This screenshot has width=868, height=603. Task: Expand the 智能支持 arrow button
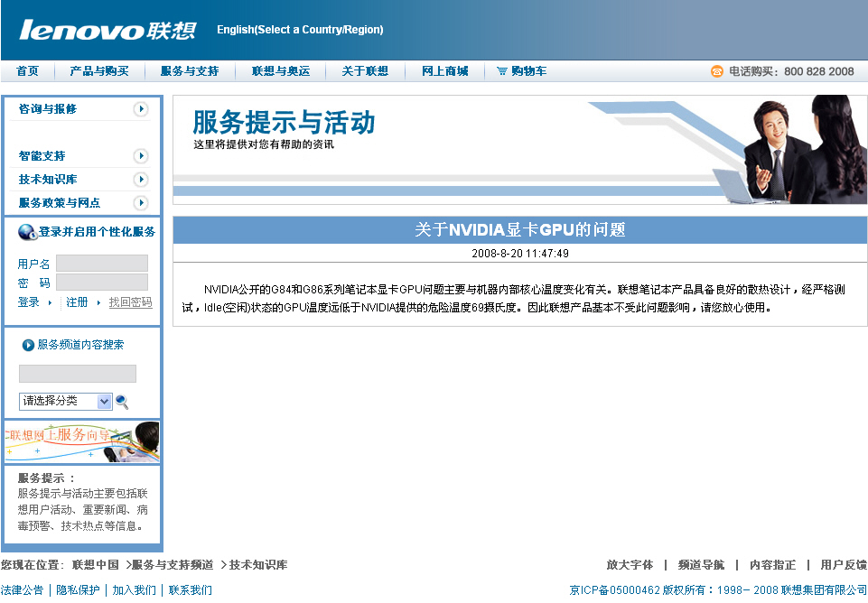click(x=141, y=156)
